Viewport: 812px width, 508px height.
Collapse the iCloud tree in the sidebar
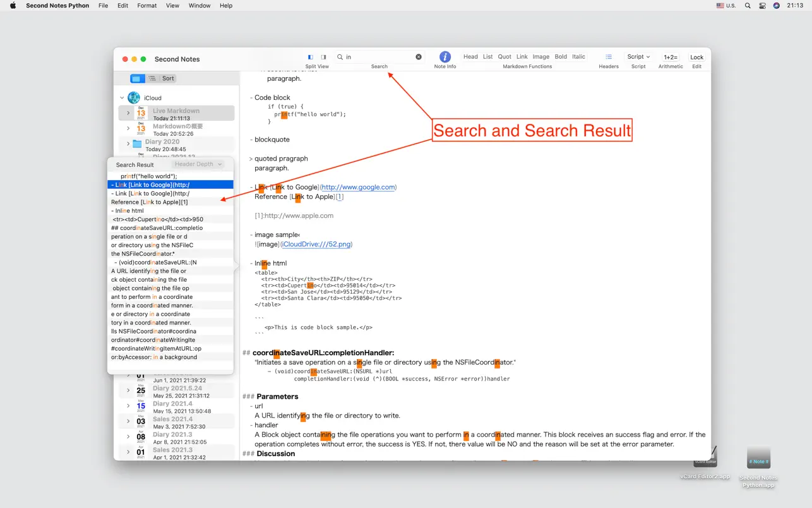[x=121, y=97]
